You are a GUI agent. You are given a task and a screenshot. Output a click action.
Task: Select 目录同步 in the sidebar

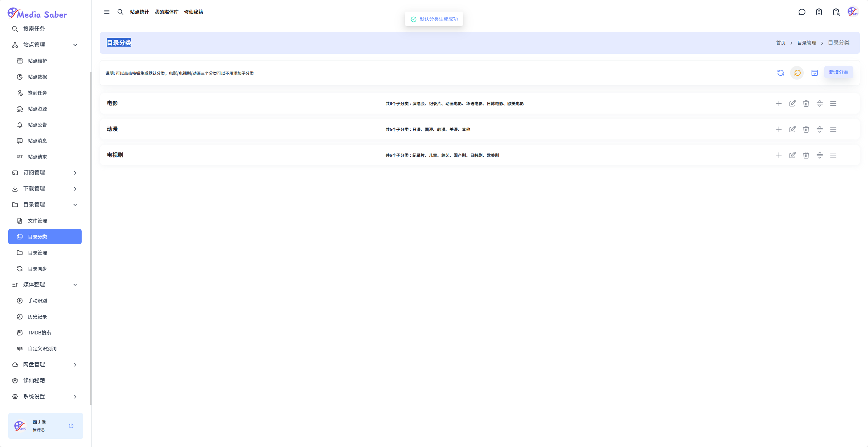(37, 269)
